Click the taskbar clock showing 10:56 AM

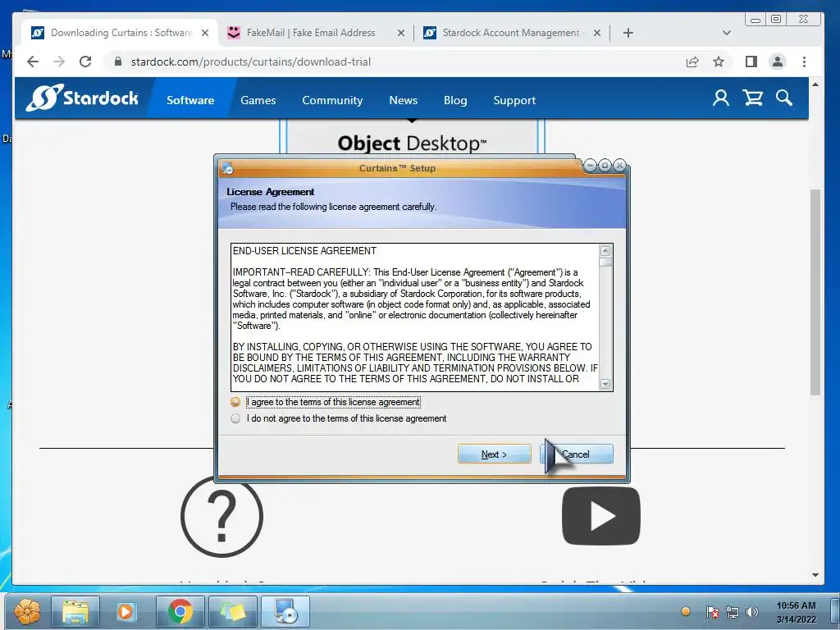pyautogui.click(x=797, y=612)
